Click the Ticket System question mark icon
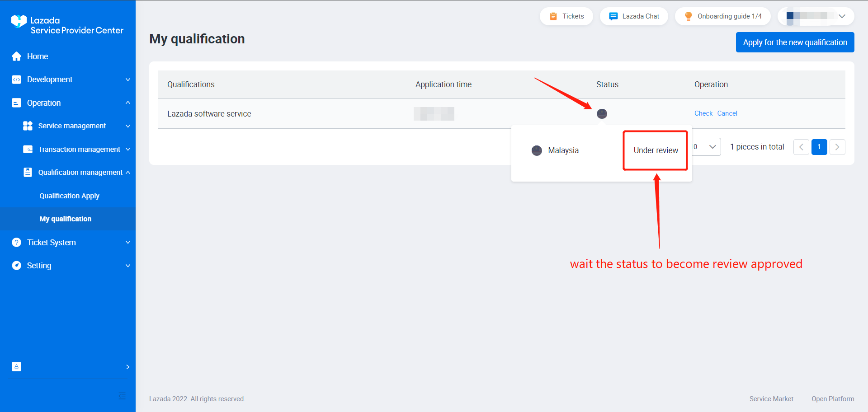Image resolution: width=868 pixels, height=412 pixels. (x=17, y=243)
